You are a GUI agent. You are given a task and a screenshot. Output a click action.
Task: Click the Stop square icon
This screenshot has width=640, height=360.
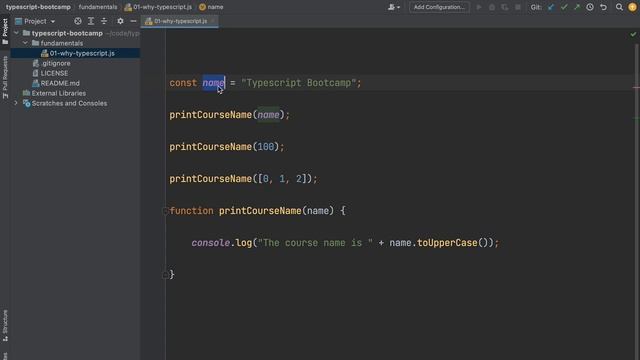[x=518, y=7]
